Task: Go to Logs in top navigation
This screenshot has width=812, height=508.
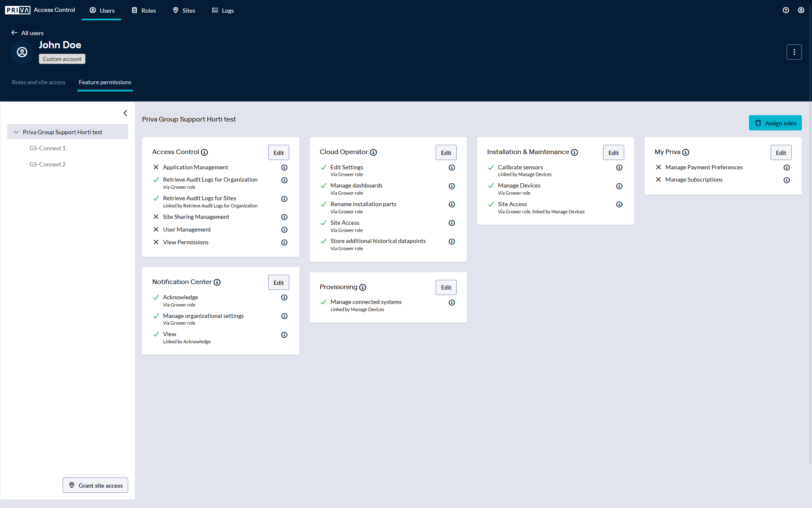Action: click(x=223, y=11)
